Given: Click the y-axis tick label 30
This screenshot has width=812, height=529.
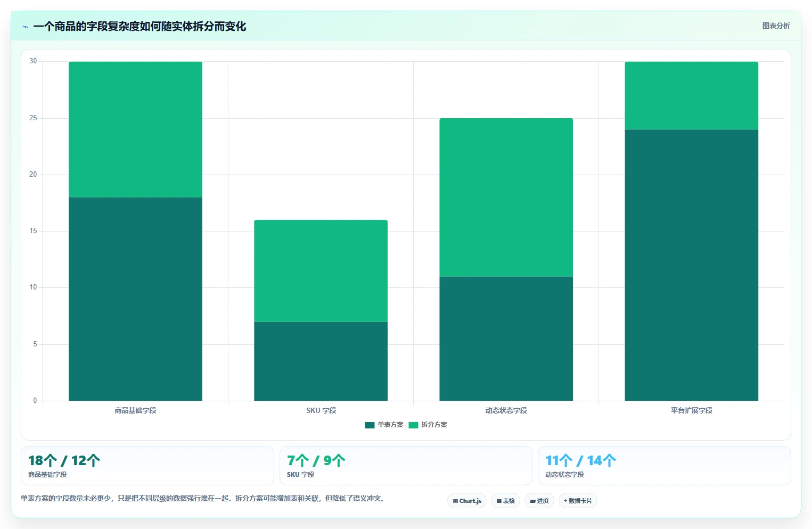Looking at the screenshot, I should click(x=33, y=61).
